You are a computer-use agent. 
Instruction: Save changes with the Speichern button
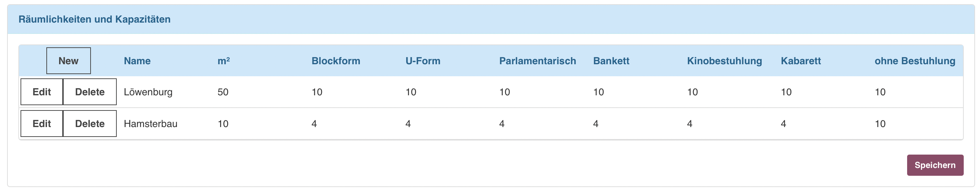(935, 165)
